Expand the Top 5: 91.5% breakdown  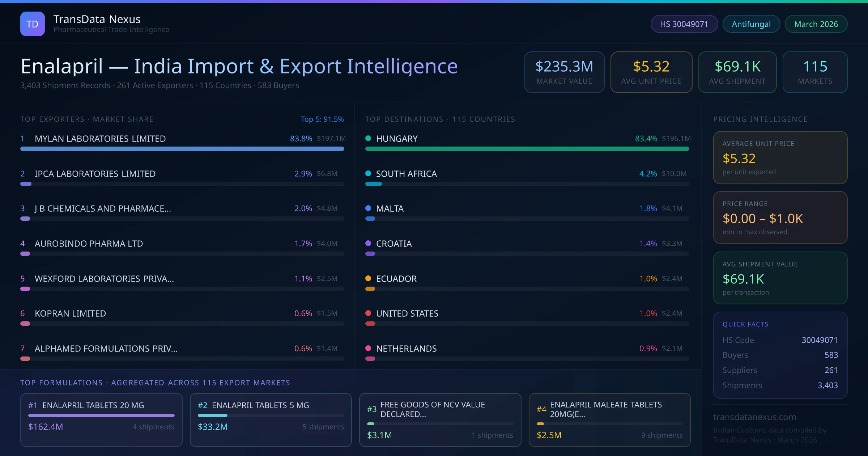[322, 119]
